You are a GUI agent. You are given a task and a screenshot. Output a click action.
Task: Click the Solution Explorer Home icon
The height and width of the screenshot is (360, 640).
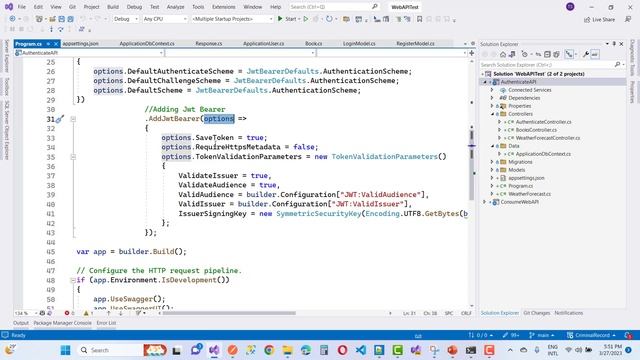[503, 54]
